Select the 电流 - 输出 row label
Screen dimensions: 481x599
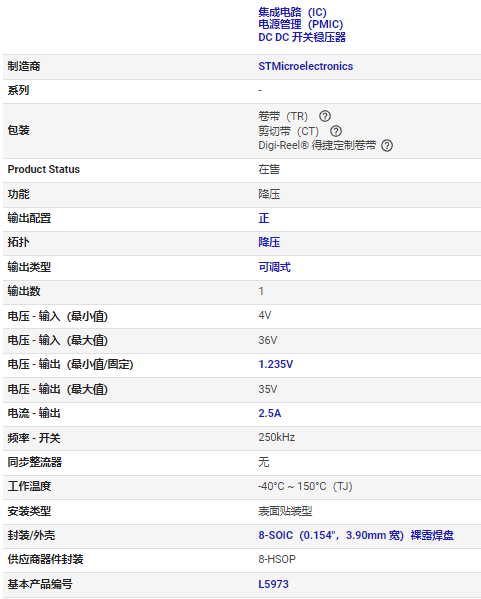coord(34,413)
